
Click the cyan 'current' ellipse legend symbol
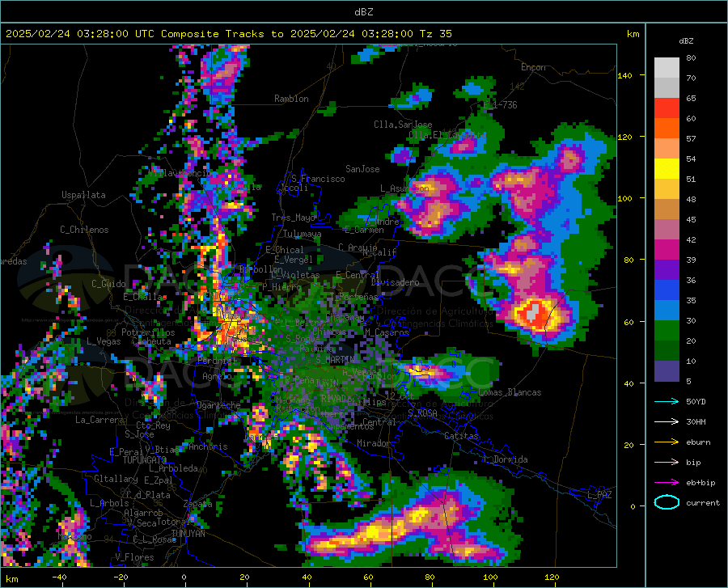[x=667, y=502]
